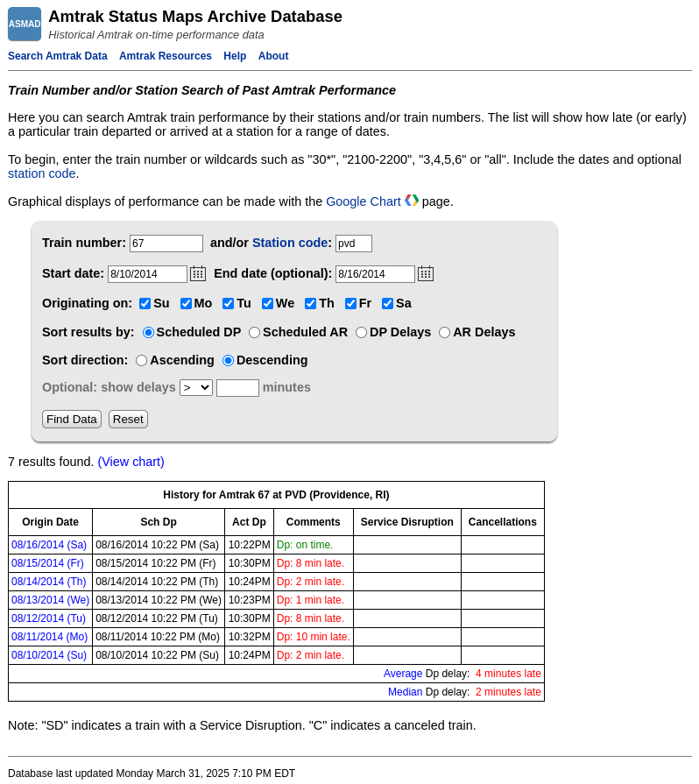Uncheck the Th originating day checkbox

point(310,303)
